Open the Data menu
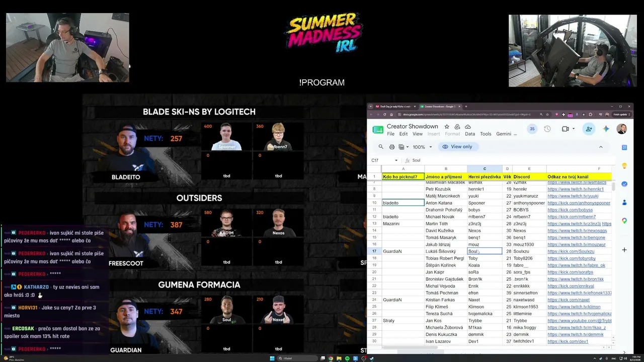This screenshot has width=644, height=362. [x=470, y=134]
